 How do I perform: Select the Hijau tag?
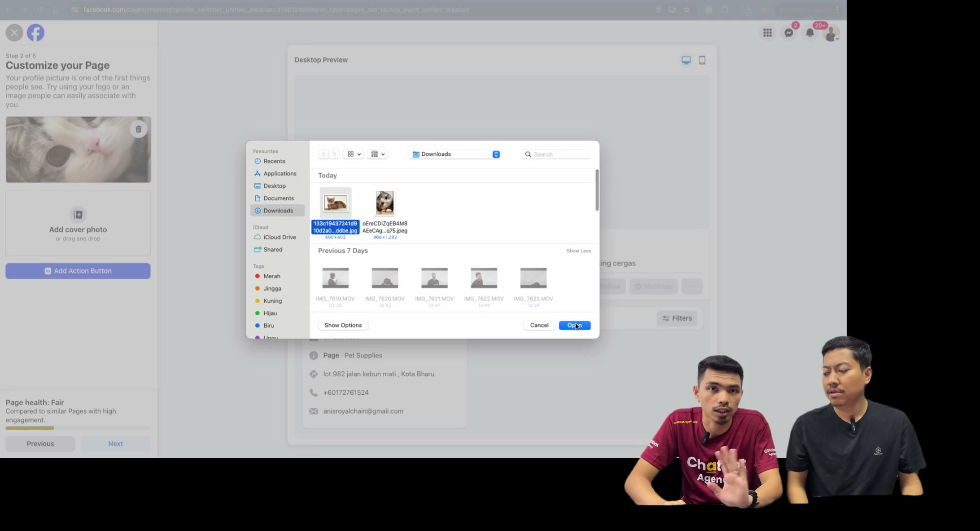[277, 313]
